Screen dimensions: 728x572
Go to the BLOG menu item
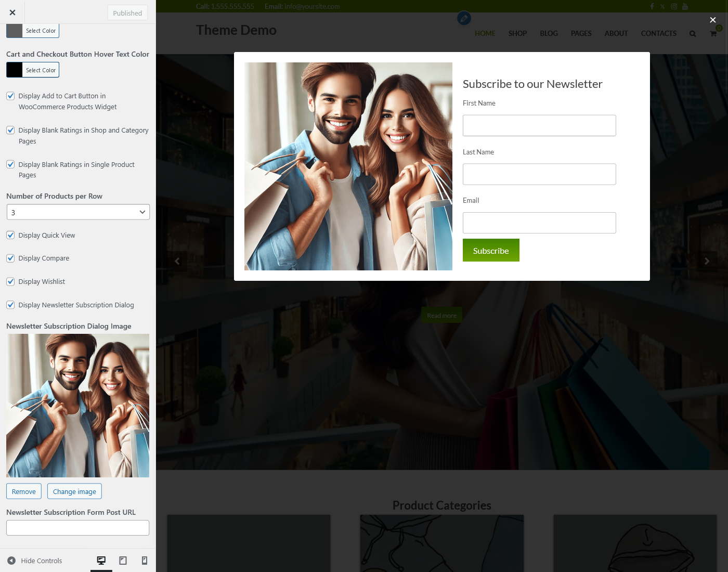pos(549,33)
